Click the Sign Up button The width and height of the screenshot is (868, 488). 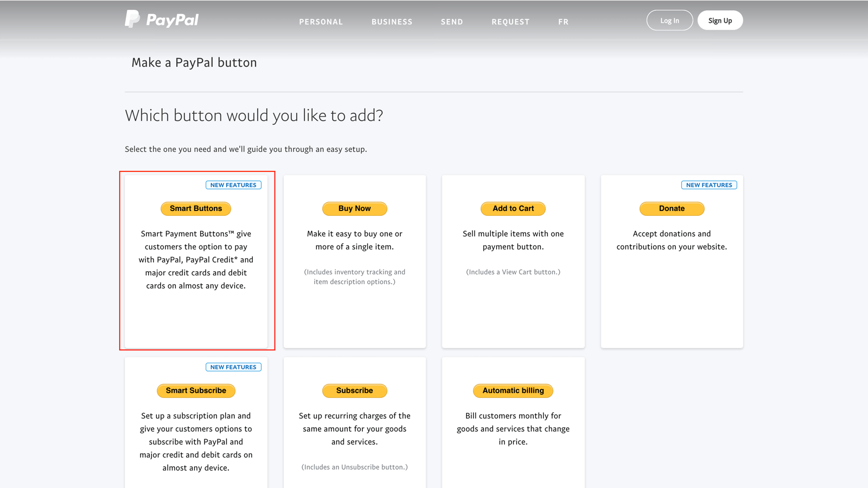click(720, 20)
